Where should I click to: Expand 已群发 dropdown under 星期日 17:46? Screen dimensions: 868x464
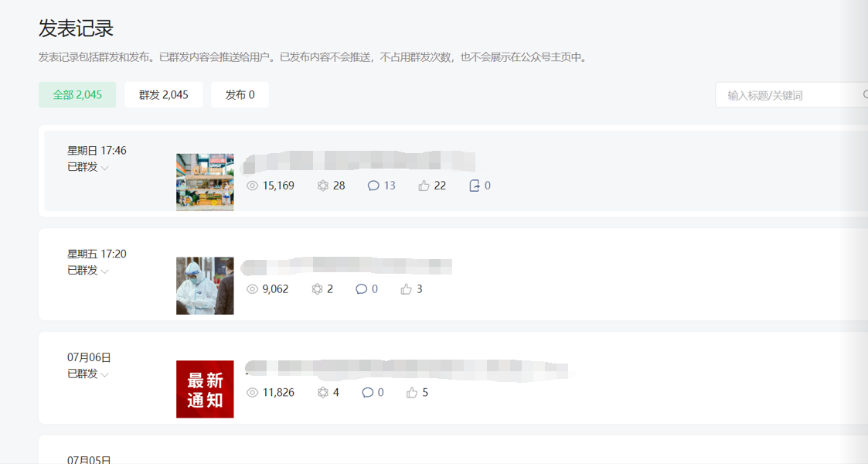point(88,167)
